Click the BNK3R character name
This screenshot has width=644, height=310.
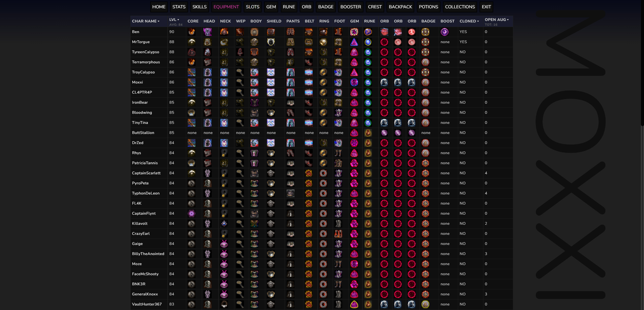139,284
